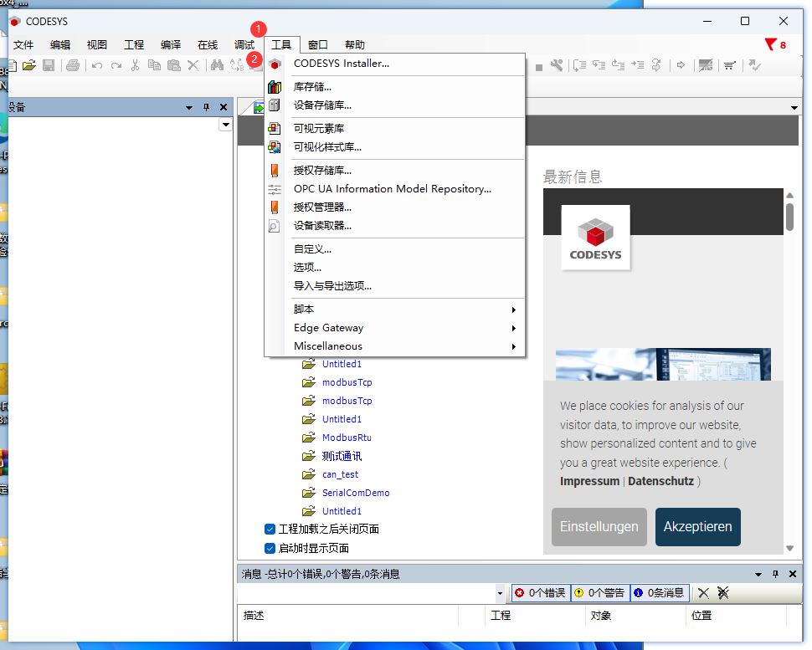
Task: Open the 编辑 menu
Action: click(60, 45)
